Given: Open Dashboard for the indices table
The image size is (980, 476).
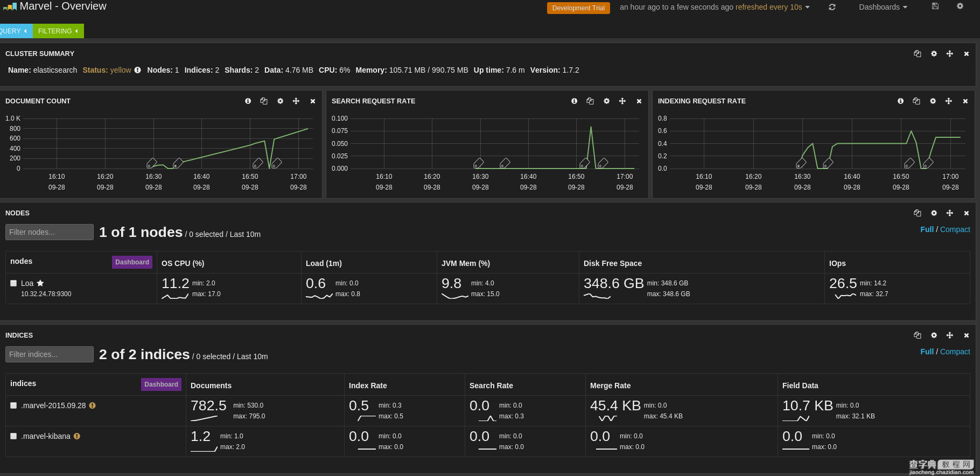Looking at the screenshot, I should pos(161,384).
